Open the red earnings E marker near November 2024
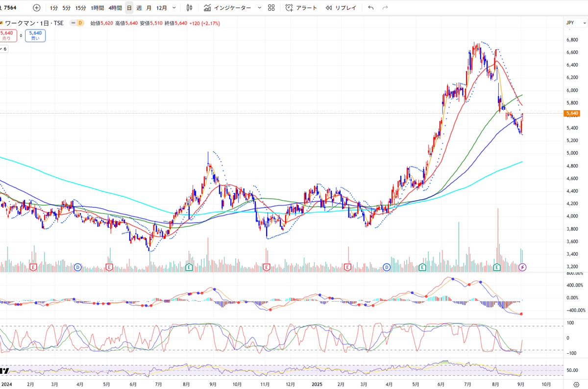 [267, 267]
